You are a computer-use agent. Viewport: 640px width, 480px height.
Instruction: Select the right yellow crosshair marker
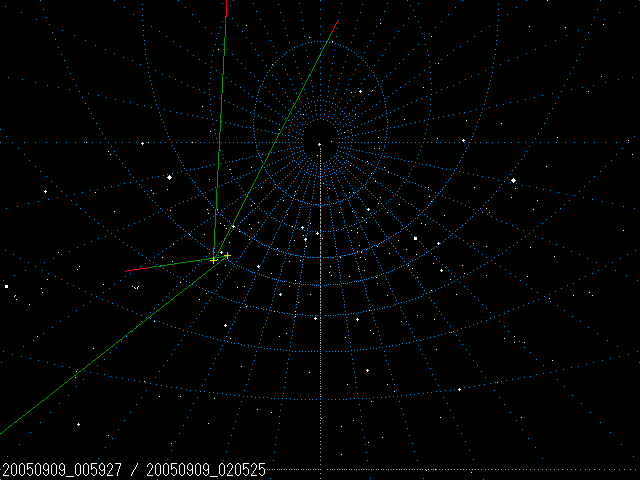[227, 255]
